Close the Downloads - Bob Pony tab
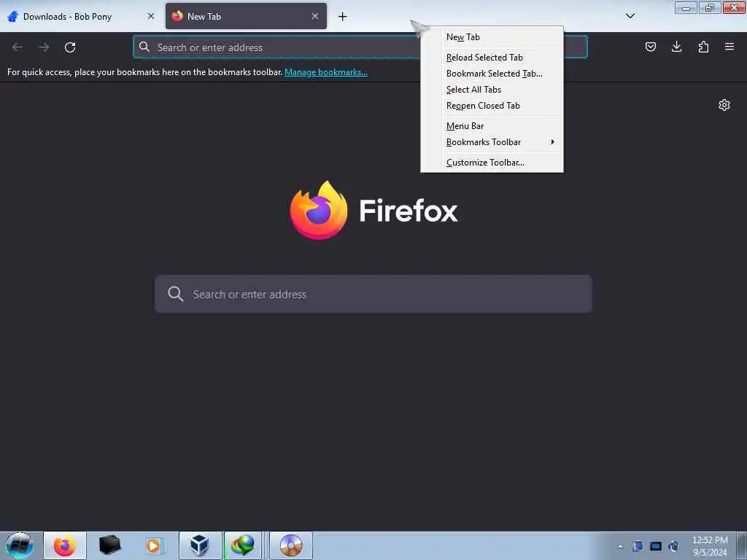The image size is (747, 560). pos(151,16)
